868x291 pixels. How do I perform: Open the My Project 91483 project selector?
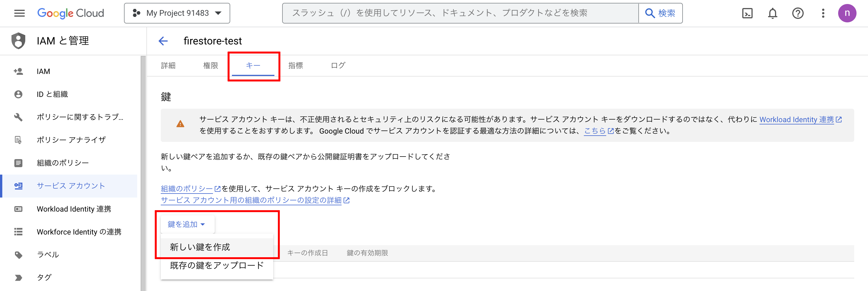point(177,13)
